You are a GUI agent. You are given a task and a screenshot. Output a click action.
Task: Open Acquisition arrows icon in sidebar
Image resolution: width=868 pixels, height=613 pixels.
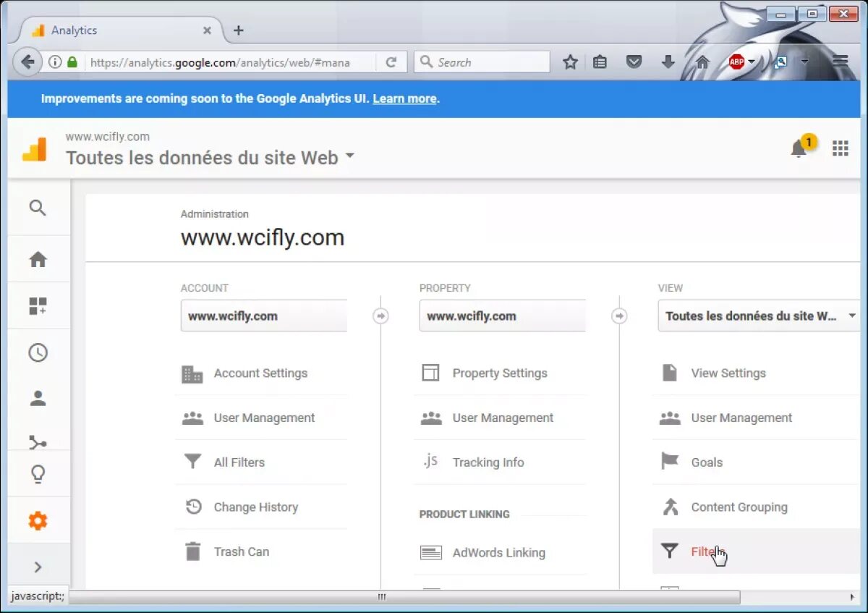38,441
